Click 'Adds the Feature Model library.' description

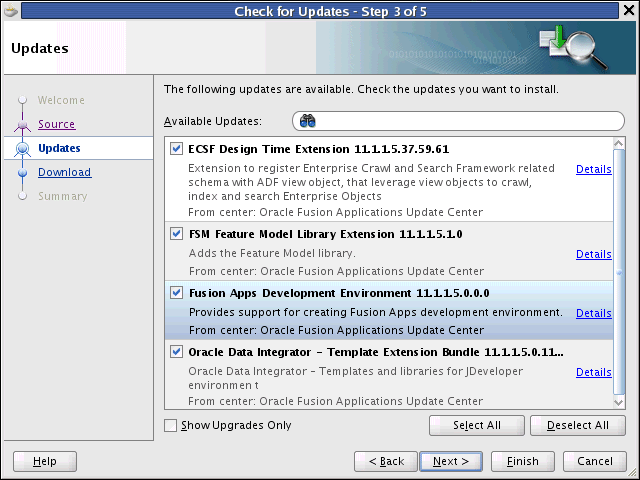(272, 253)
